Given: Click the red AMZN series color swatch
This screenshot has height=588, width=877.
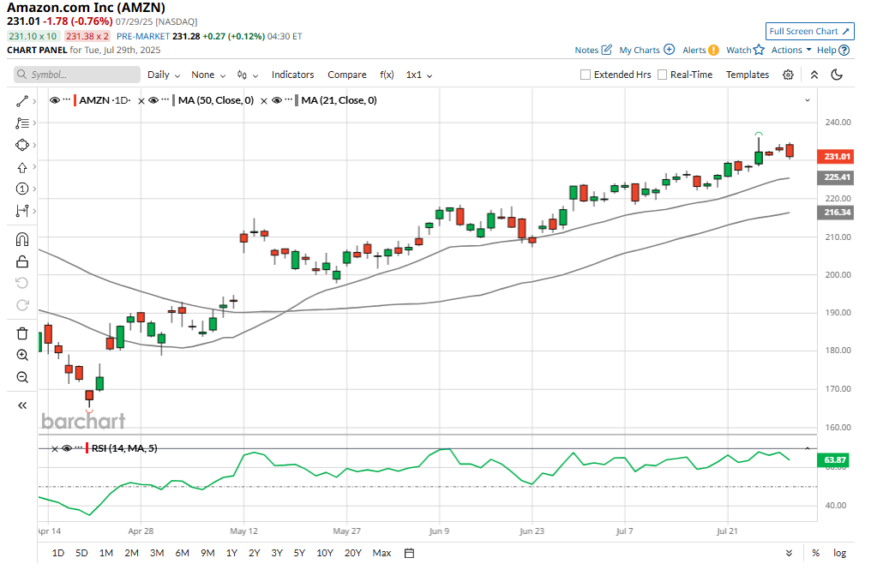Looking at the screenshot, I should click(75, 100).
